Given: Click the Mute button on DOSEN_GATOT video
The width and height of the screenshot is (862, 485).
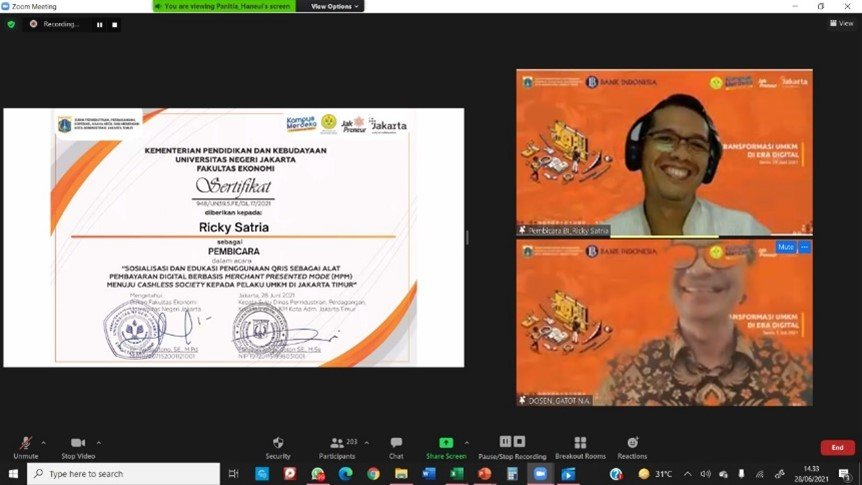Looking at the screenshot, I should pos(786,247).
